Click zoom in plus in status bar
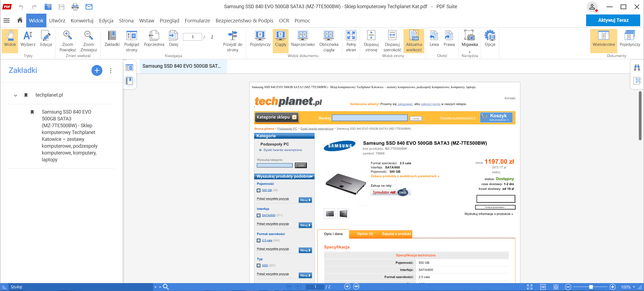644x291 pixels. 613,287
